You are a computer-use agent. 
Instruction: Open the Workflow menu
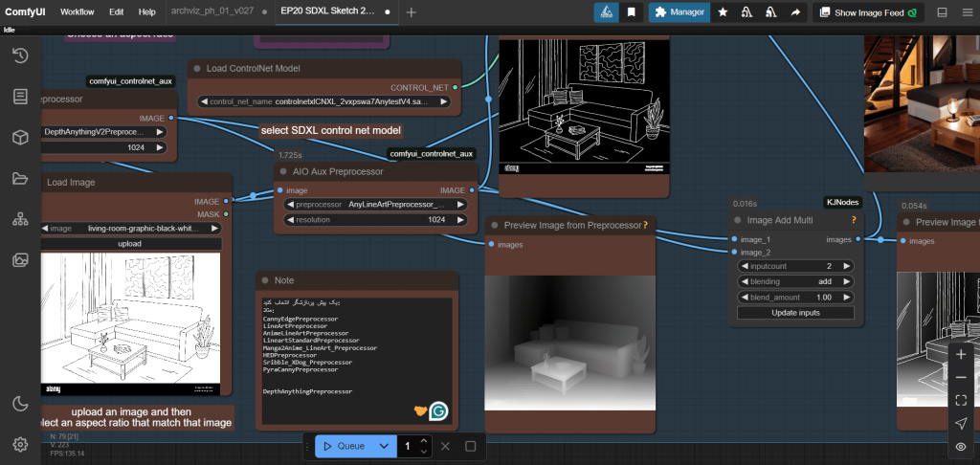[78, 12]
